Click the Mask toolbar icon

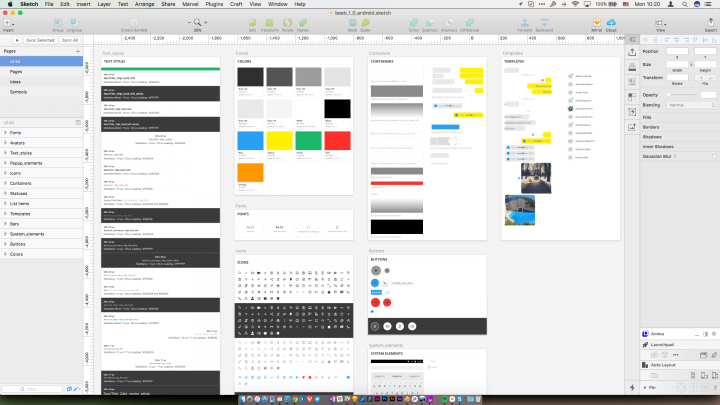(352, 22)
